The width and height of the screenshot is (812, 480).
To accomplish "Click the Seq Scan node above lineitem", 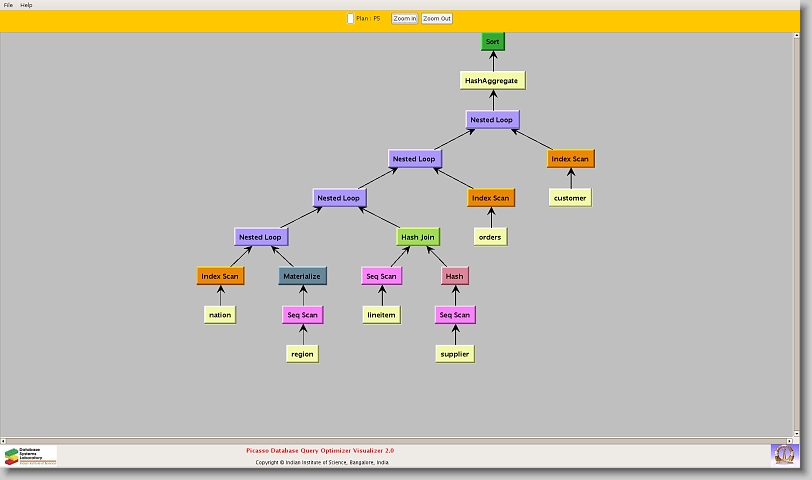I will (x=381, y=276).
